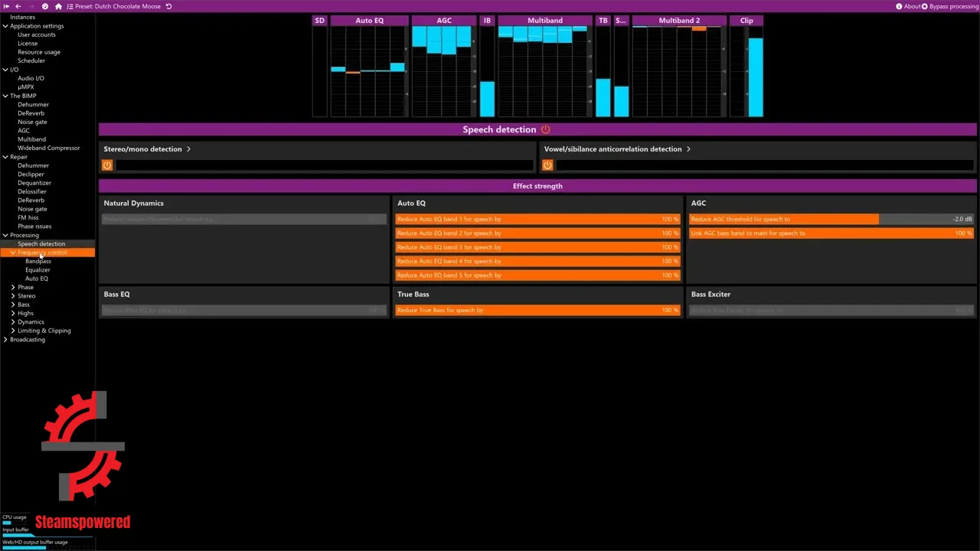Collapse the Repair tree node
980x551 pixels.
(x=5, y=157)
